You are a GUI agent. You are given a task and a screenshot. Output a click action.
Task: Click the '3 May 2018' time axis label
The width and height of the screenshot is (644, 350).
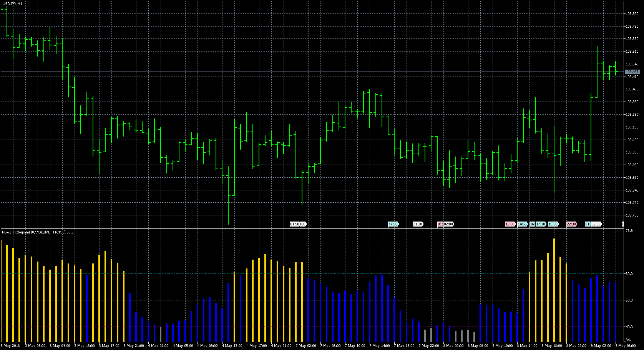(12, 346)
